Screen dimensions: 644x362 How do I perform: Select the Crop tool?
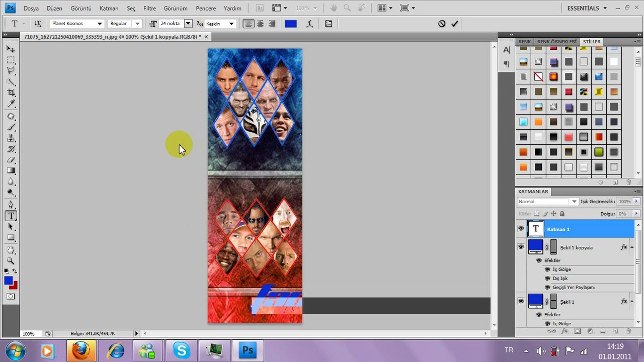tap(11, 93)
